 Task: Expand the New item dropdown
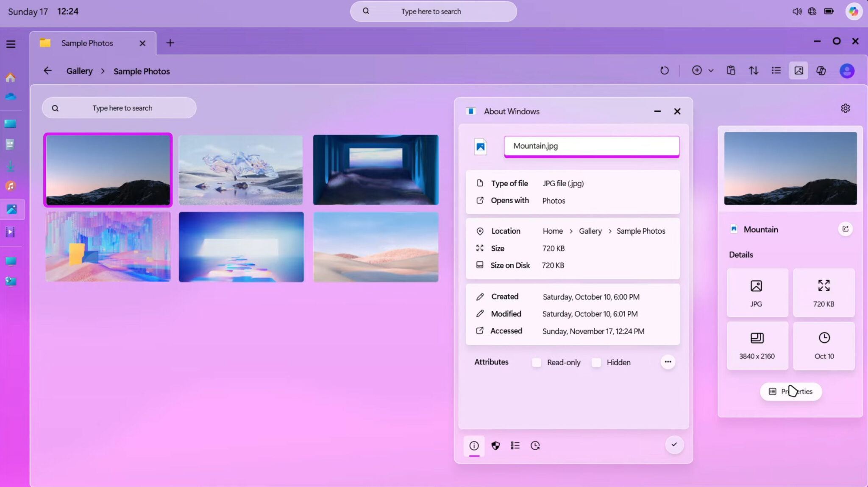pos(710,70)
